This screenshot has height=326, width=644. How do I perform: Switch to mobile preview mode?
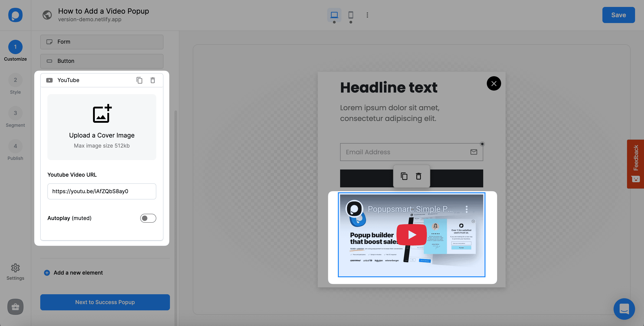click(x=350, y=15)
